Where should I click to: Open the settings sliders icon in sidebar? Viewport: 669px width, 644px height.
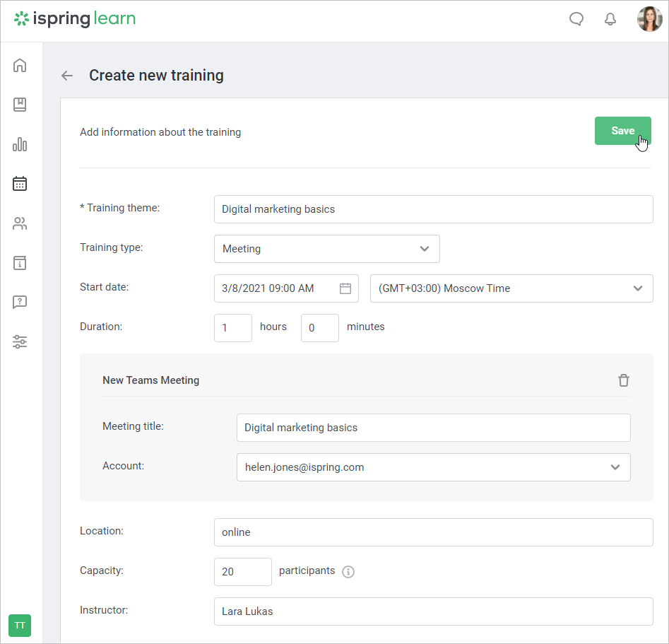[20, 342]
